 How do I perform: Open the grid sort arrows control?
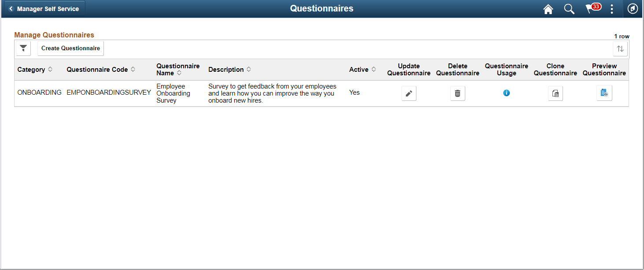[x=620, y=49]
